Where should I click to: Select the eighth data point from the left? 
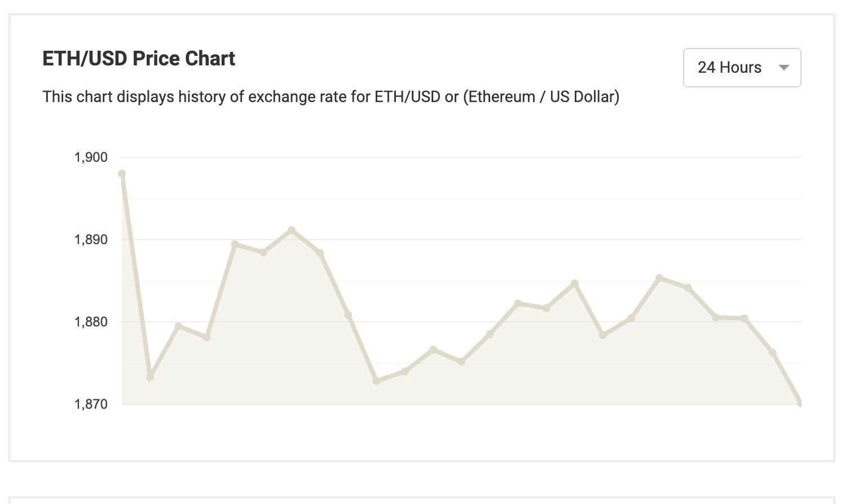320,253
